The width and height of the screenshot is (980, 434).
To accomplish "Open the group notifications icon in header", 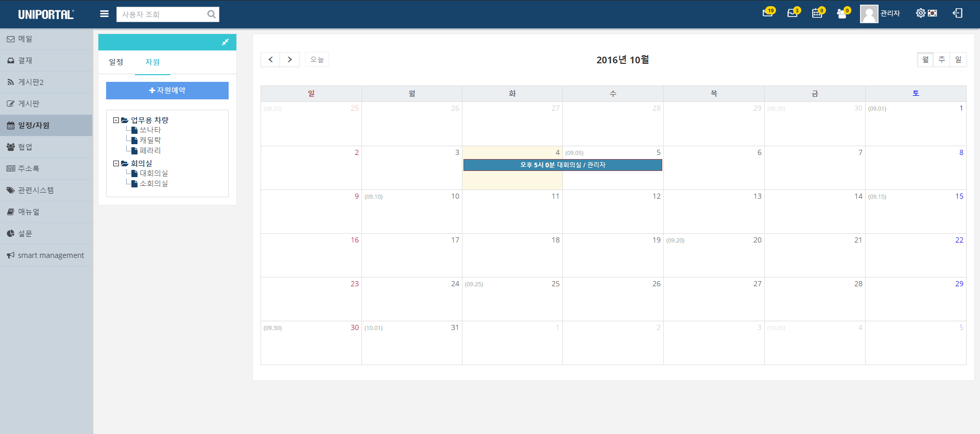I will tap(843, 13).
